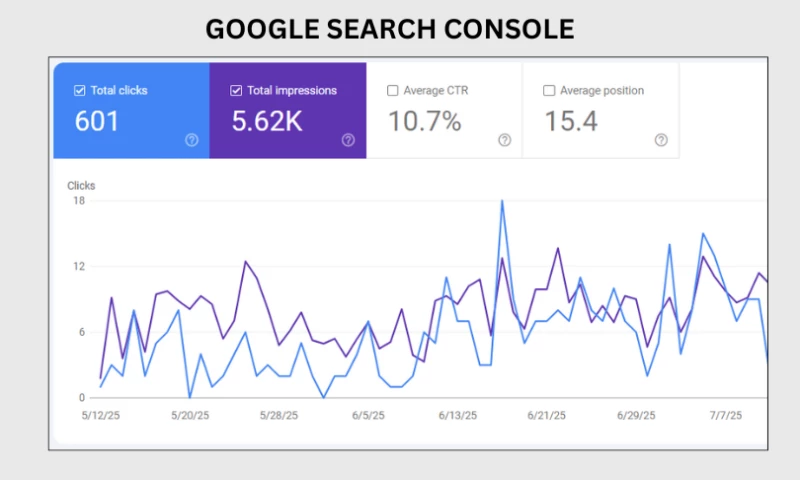The width and height of the screenshot is (800, 480).
Task: Select the 601 total clicks value
Action: [x=97, y=122]
